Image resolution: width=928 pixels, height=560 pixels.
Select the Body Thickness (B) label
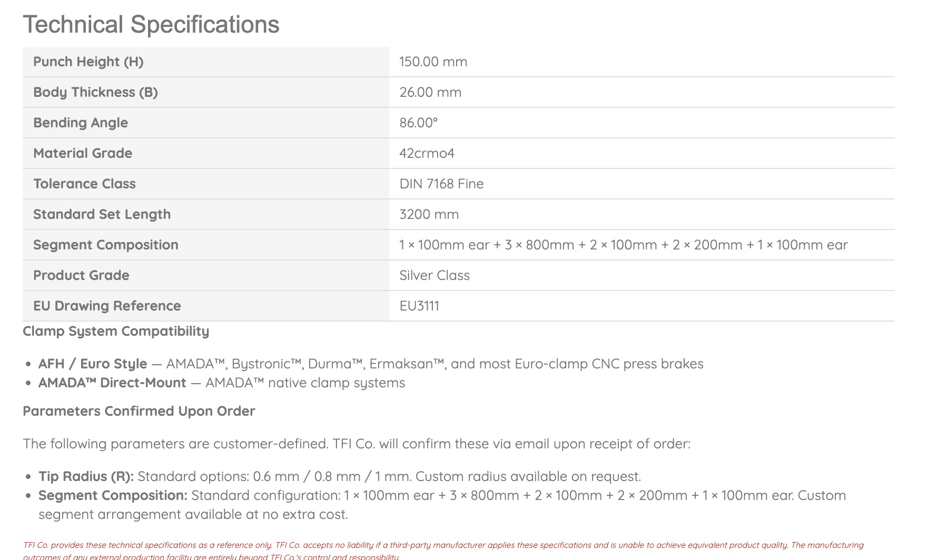[95, 92]
